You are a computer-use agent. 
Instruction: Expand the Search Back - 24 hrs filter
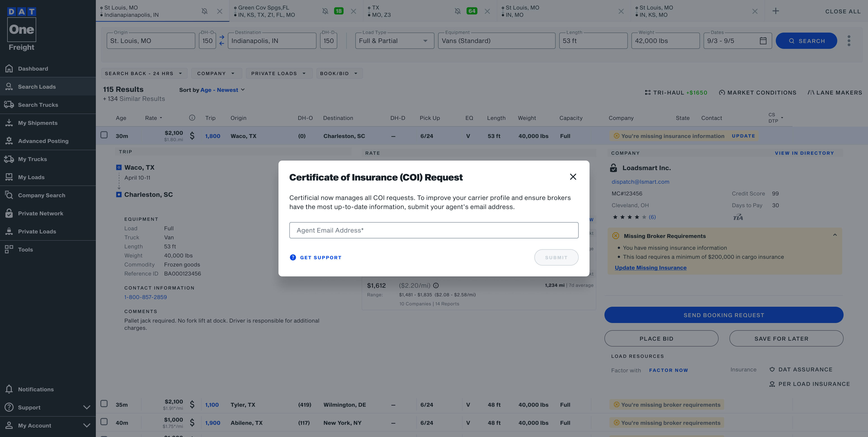point(143,74)
